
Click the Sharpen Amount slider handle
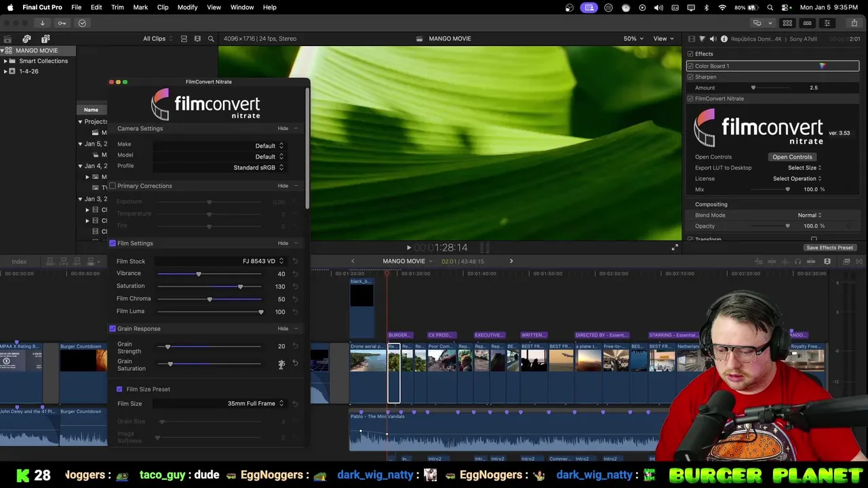click(x=753, y=87)
